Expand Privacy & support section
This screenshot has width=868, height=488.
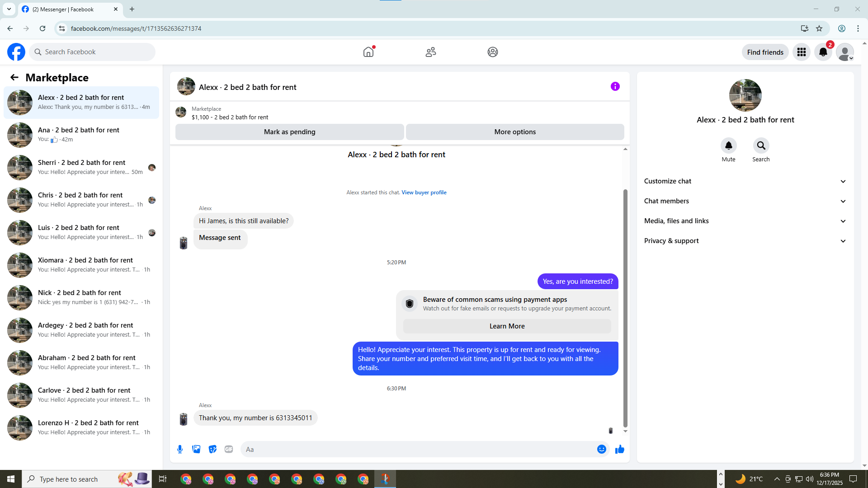[745, 241]
